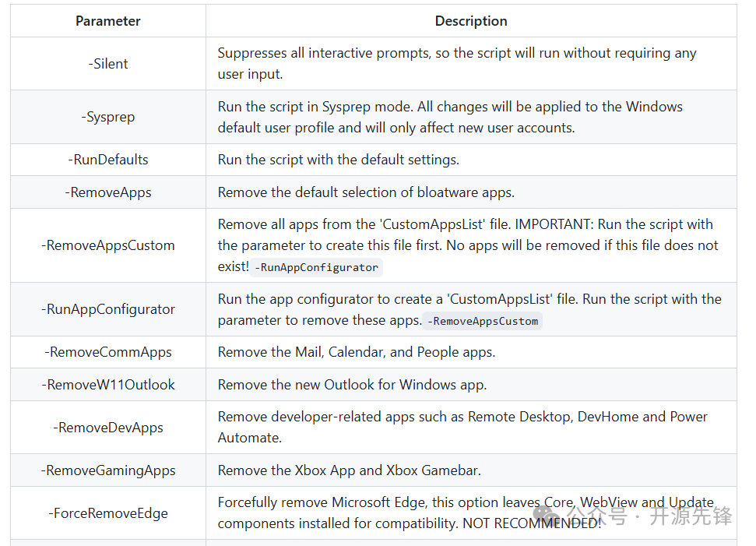
Task: Click 'Remove the new Outlook for Windows app.'
Action: [352, 385]
